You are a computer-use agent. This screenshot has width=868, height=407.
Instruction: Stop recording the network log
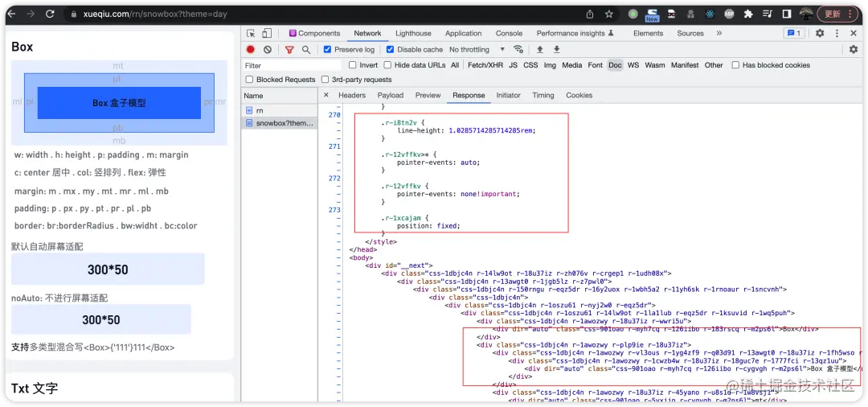click(x=251, y=49)
